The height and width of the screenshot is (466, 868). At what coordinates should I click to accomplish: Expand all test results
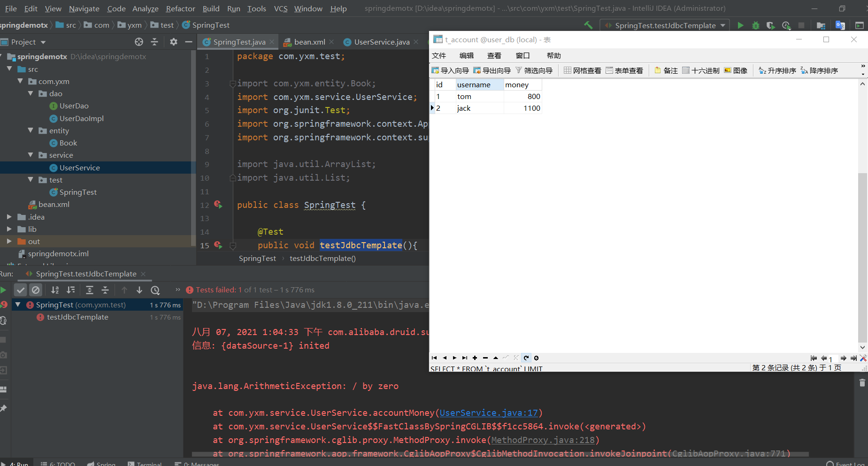click(90, 290)
